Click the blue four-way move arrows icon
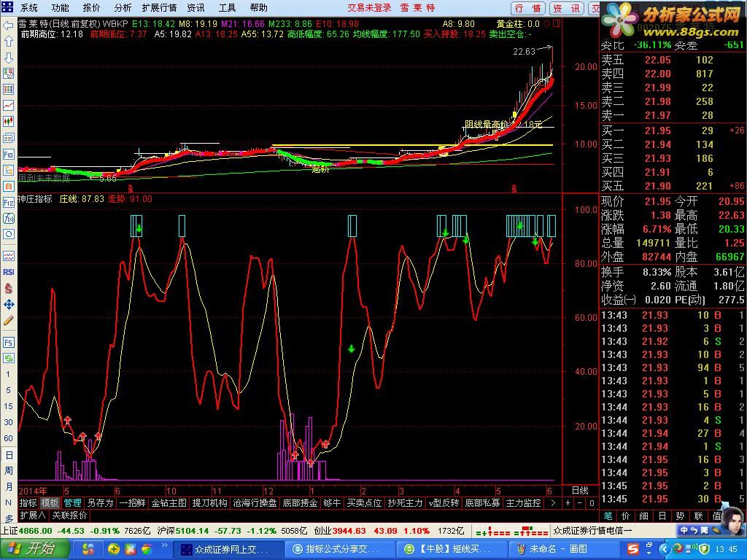 (8, 304)
